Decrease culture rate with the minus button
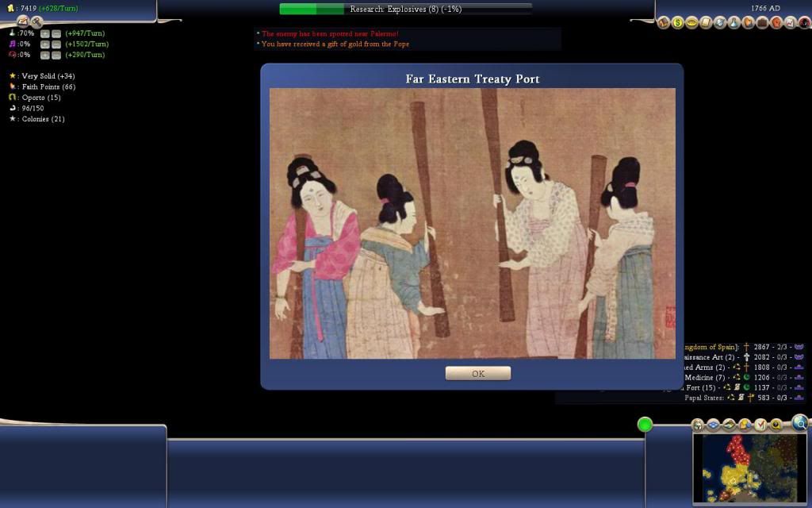 tap(56, 44)
